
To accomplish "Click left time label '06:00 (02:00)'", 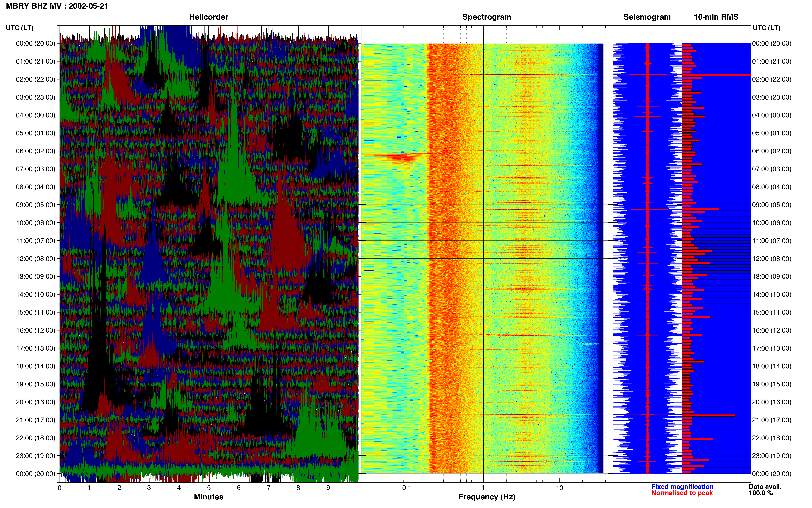I will coord(36,151).
